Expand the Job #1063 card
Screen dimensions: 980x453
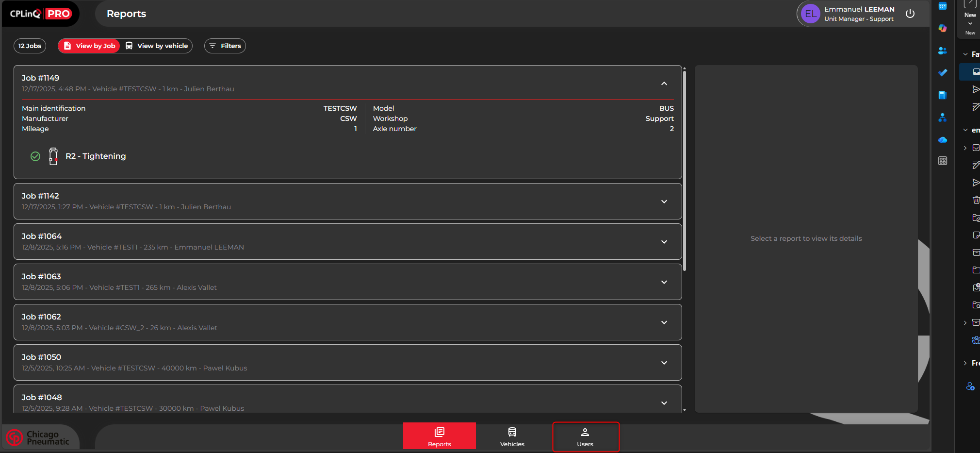tap(664, 282)
